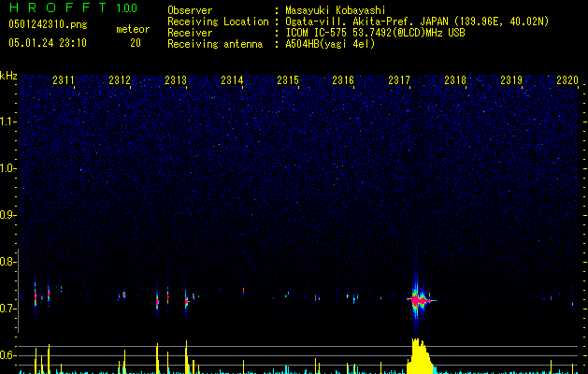The width and height of the screenshot is (588, 374).
Task: Click the 0.7 frequency axis label
Action: [8, 309]
